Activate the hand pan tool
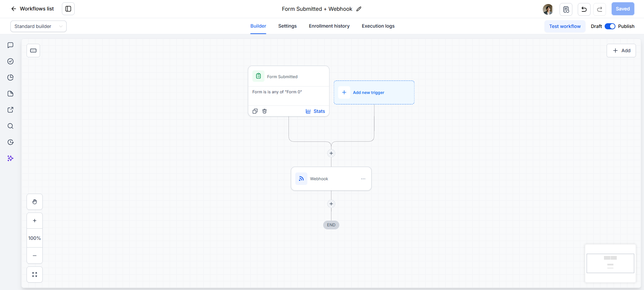Viewport: 644px width, 290px height. pyautogui.click(x=35, y=202)
